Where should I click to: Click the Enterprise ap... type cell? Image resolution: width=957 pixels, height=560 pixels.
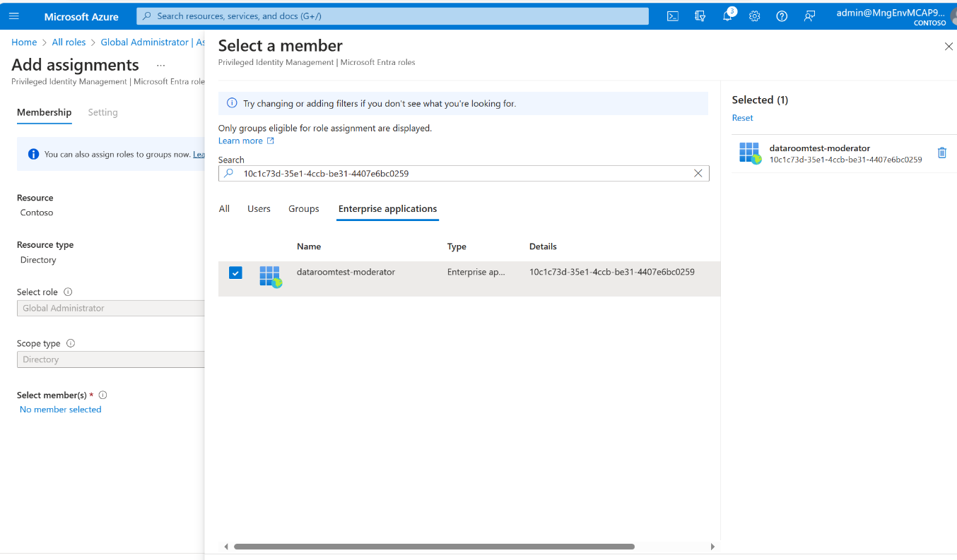[x=476, y=272]
